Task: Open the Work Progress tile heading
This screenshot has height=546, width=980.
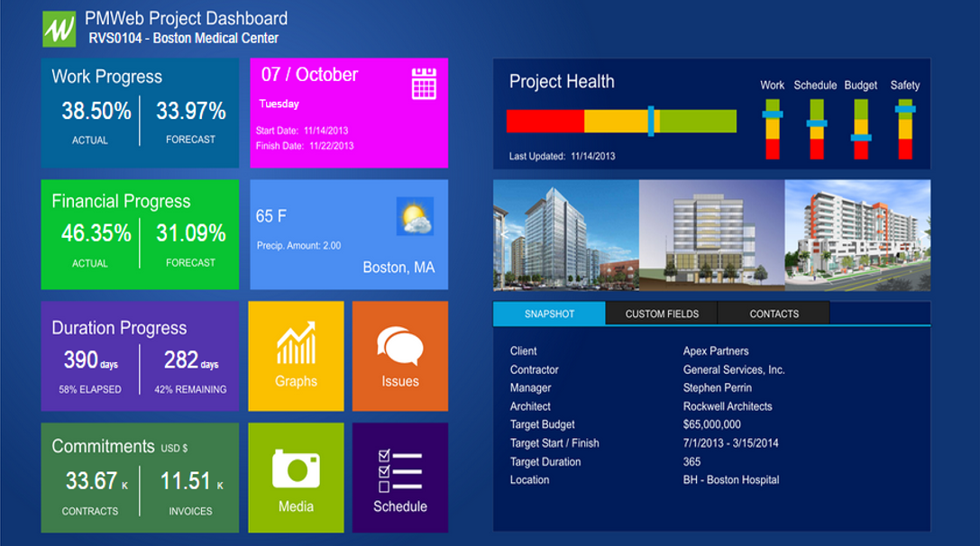Action: point(107,77)
